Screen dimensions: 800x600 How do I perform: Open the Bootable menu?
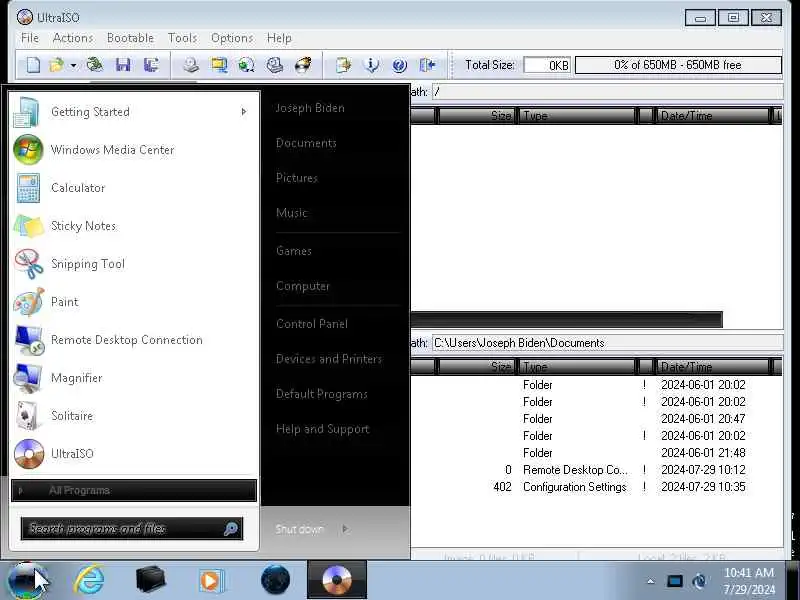[x=130, y=38]
